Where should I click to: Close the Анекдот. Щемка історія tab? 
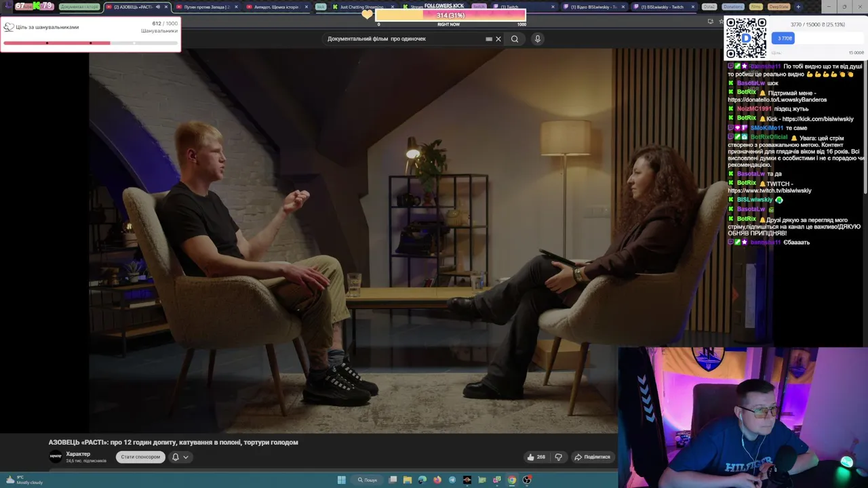307,7
